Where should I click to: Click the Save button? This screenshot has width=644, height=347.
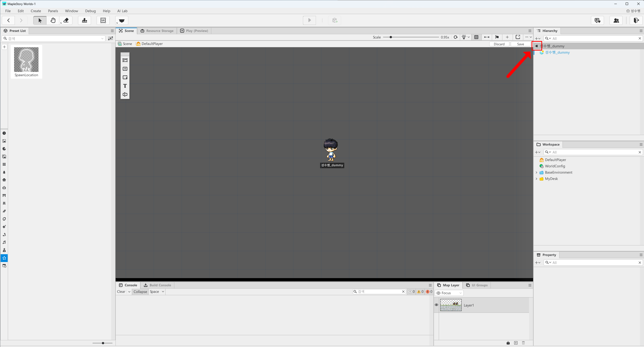coord(520,44)
